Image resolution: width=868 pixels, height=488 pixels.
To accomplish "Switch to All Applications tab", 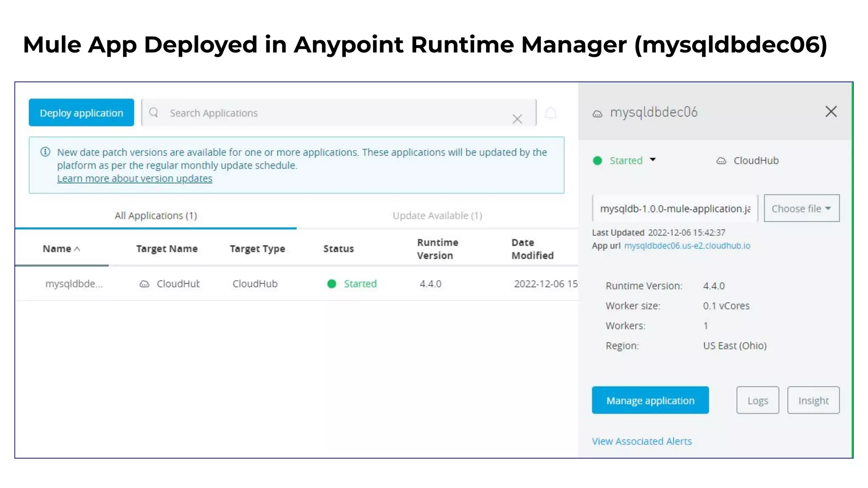I will pos(156,216).
